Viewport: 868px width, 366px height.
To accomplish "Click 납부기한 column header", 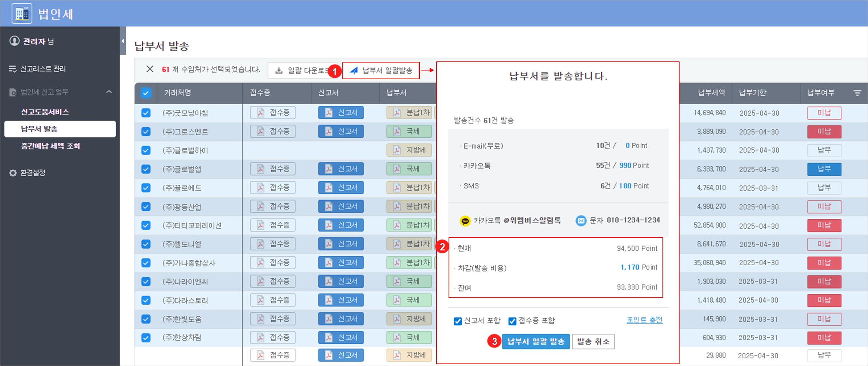I will click(752, 93).
